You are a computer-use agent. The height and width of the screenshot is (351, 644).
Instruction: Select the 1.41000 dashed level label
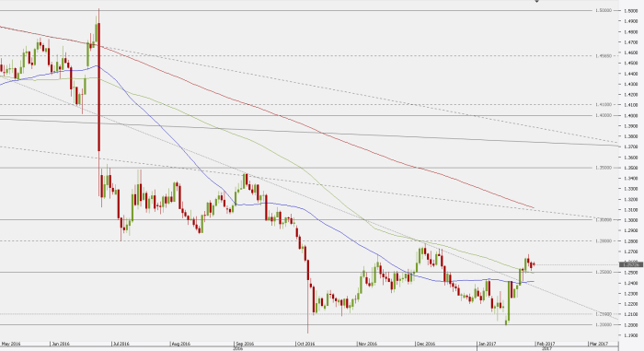point(604,104)
